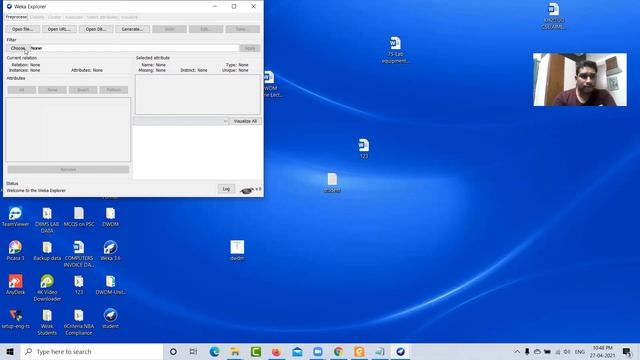Open Google Chrome from the taskbar

[x=338, y=351]
